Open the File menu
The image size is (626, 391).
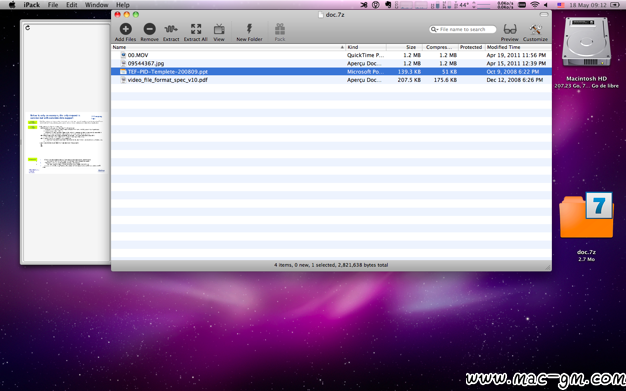(53, 5)
